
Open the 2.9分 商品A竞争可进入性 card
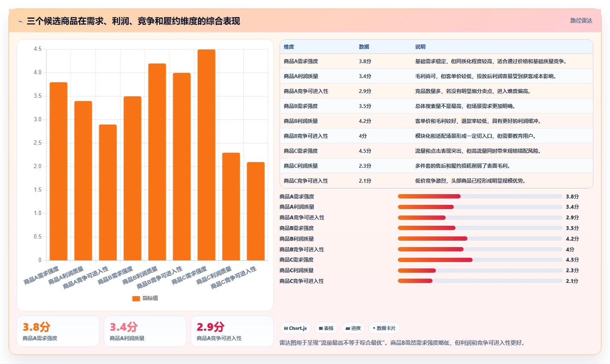pos(232,331)
